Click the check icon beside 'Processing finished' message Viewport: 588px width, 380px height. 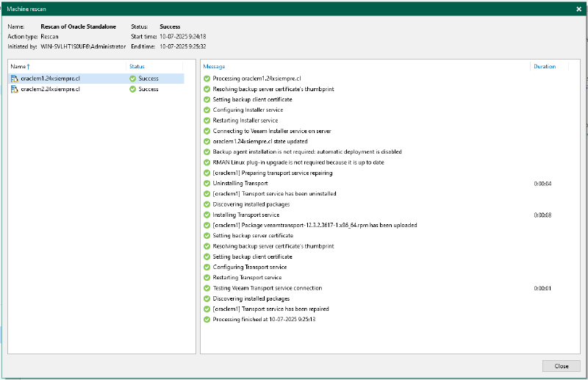click(207, 320)
